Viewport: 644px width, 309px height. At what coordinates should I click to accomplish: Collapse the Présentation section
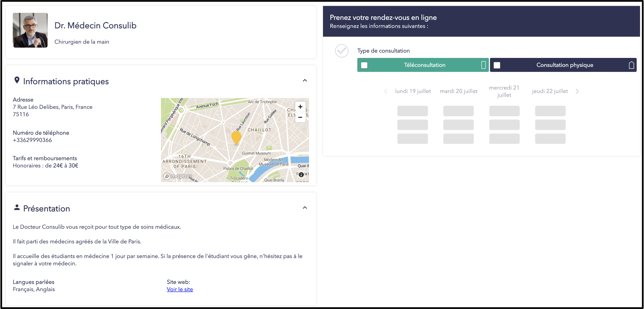(x=305, y=208)
